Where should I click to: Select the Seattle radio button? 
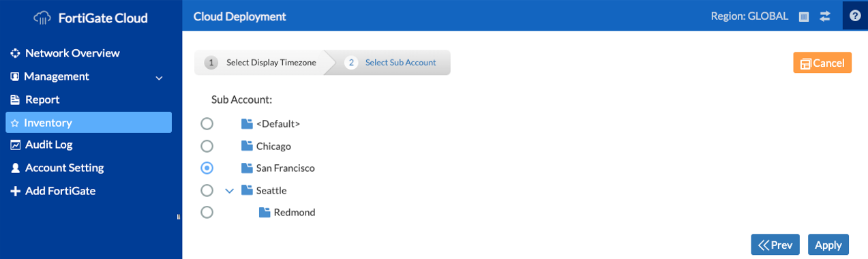[x=207, y=190]
